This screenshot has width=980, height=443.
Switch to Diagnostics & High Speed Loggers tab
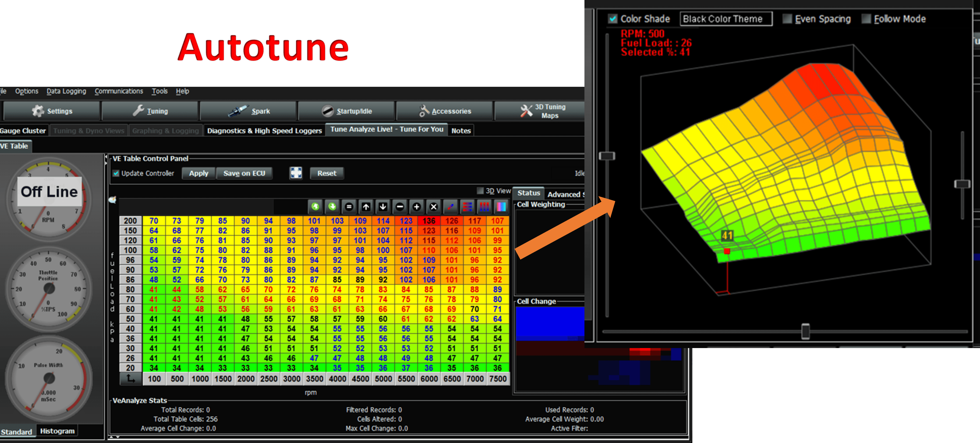point(264,131)
